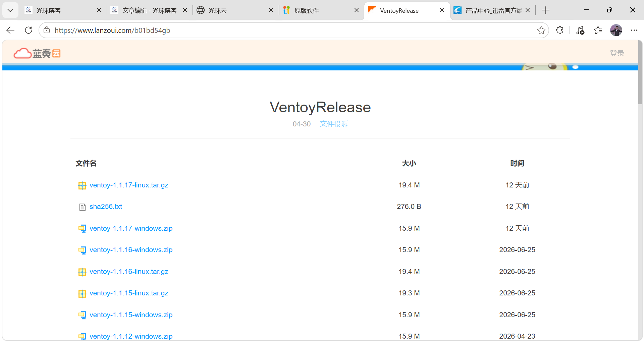Click the ventoy-1.1.17-linux.tar.gz file icon
This screenshot has width=644, height=342.
tap(82, 185)
